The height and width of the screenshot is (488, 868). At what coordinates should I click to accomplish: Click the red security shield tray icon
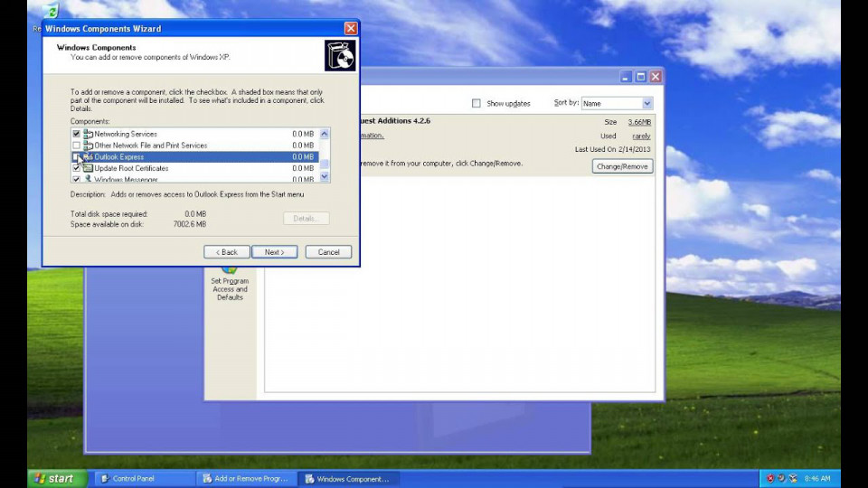[x=770, y=478]
